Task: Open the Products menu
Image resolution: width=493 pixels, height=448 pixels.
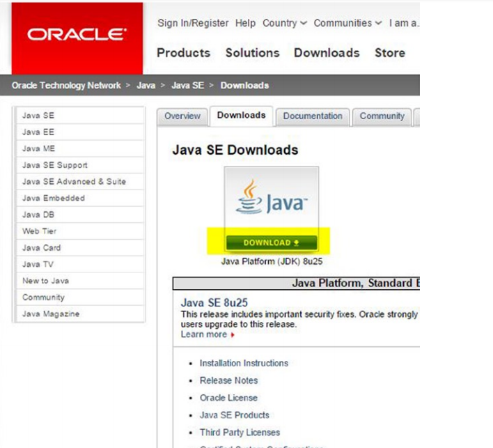Action: pyautogui.click(x=183, y=53)
